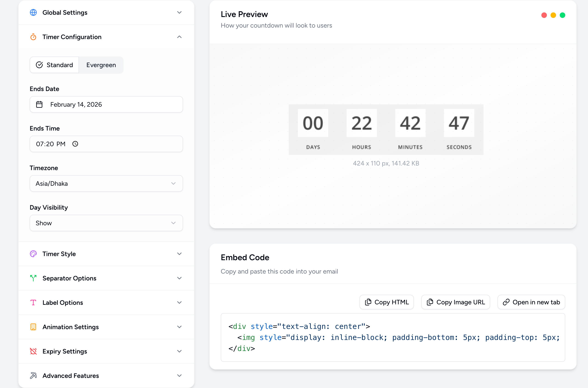
Task: Collapse the Timer Configuration section
Action: 179,37
